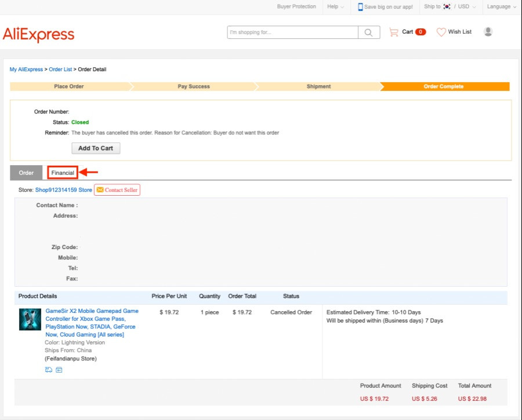This screenshot has width=522, height=420.
Task: Open the shopping cart icon
Action: click(x=394, y=32)
